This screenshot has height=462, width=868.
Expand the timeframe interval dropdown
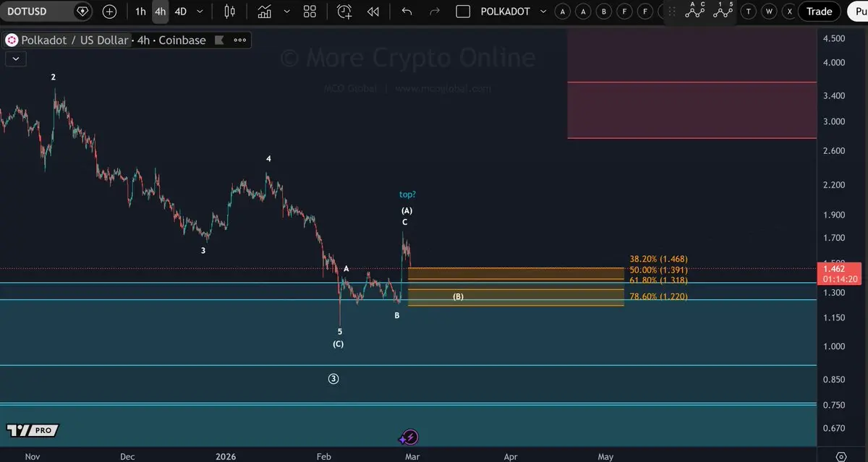point(201,12)
